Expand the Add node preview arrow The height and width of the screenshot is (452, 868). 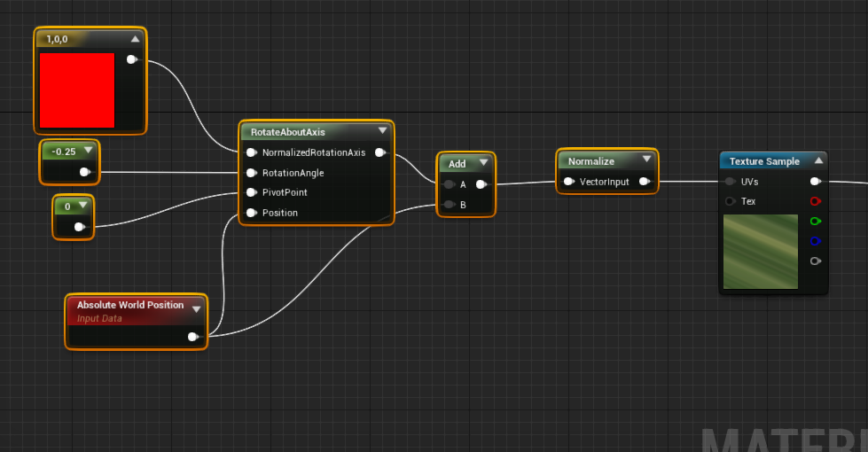pos(484,163)
